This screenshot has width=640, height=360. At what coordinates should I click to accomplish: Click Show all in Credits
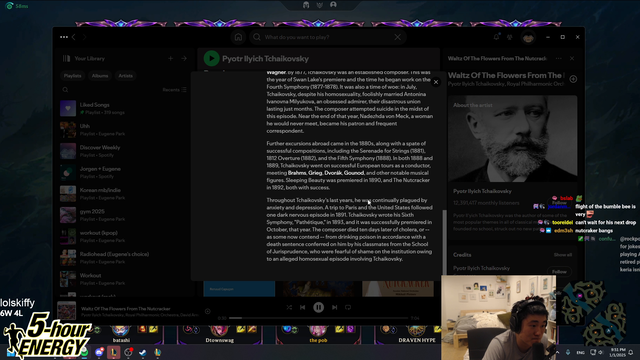(562, 255)
